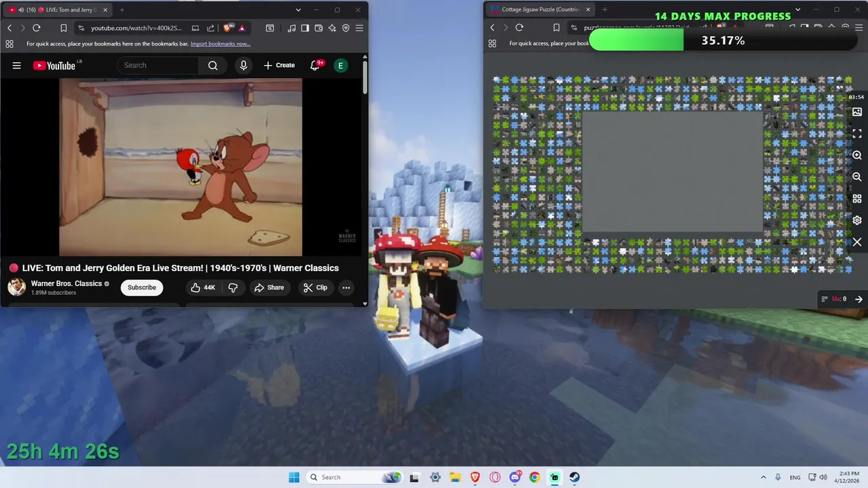Open site settings icon in YouTube address bar
This screenshot has width=868, height=488.
pos(81,28)
